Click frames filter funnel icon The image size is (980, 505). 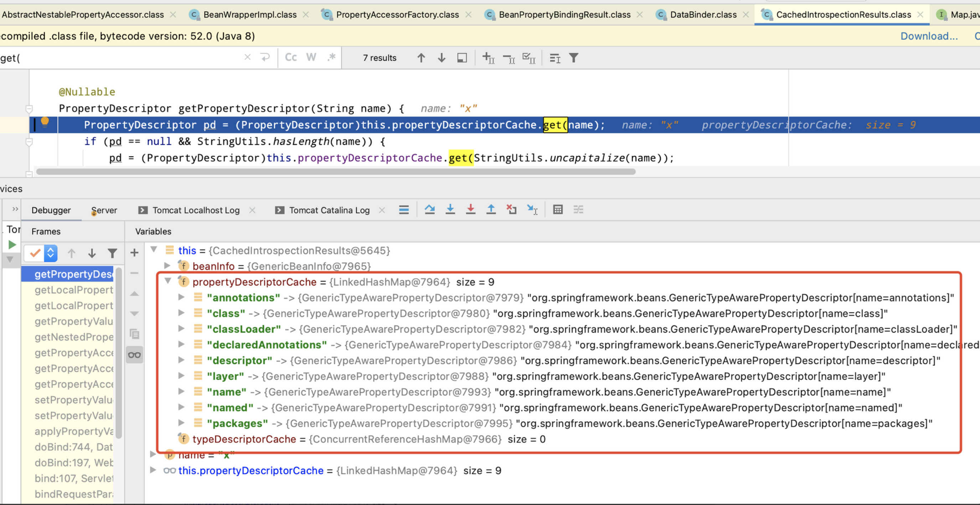click(x=112, y=253)
